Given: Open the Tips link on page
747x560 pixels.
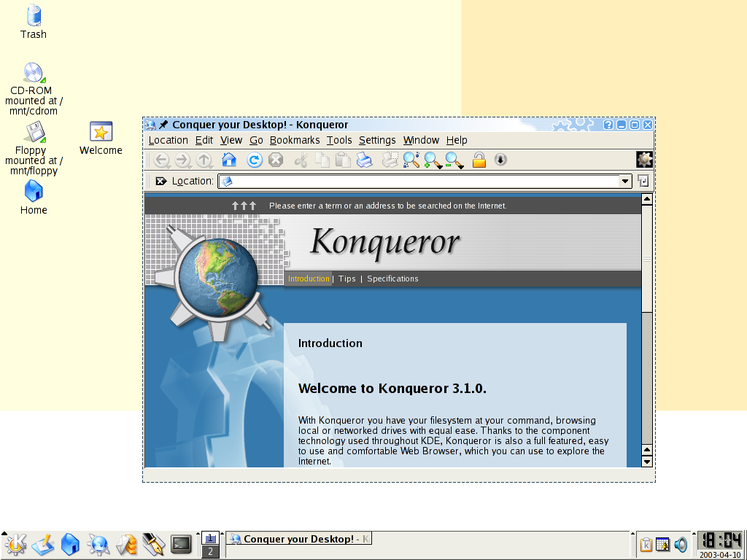Looking at the screenshot, I should (347, 279).
